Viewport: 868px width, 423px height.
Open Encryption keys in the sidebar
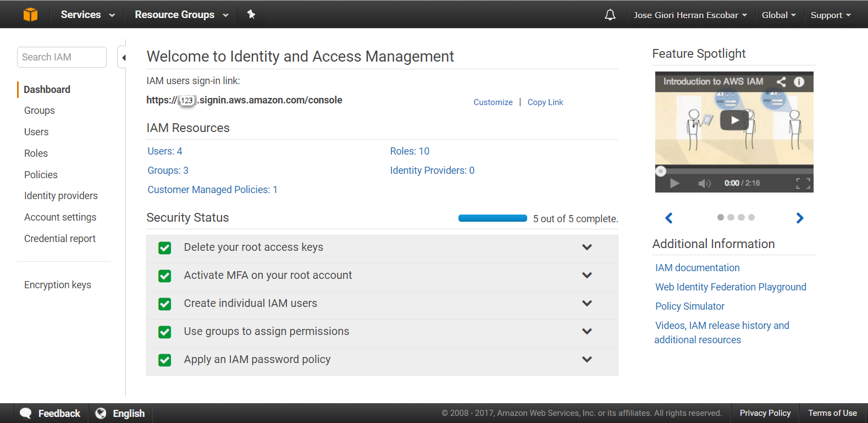click(x=58, y=285)
